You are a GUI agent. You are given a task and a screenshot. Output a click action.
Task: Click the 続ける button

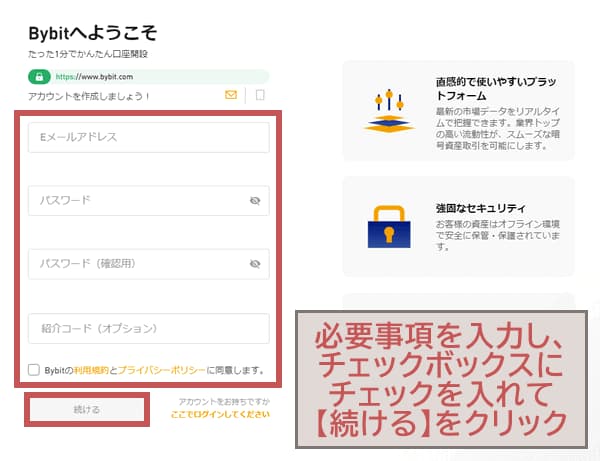click(x=87, y=410)
